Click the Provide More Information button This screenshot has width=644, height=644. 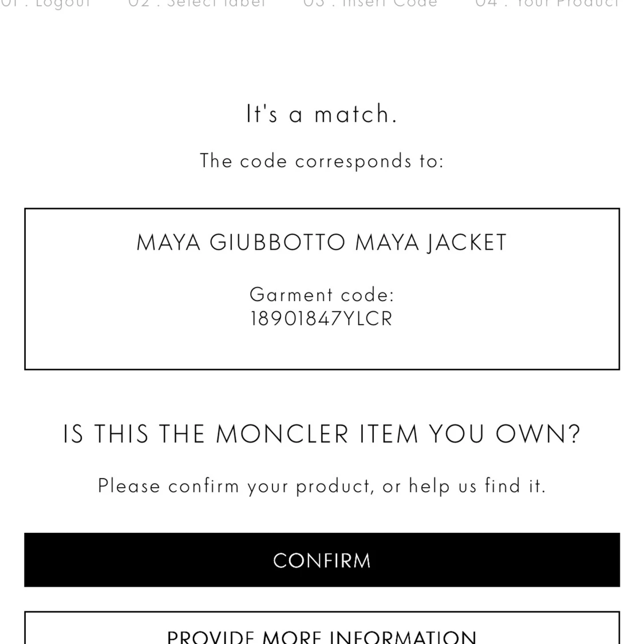click(x=322, y=634)
